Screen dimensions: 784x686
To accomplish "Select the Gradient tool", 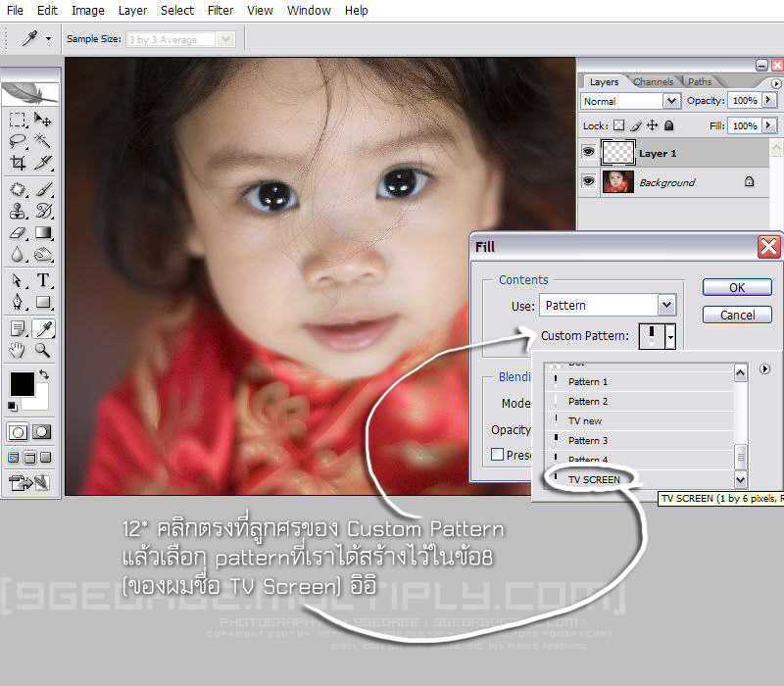I will (x=43, y=233).
